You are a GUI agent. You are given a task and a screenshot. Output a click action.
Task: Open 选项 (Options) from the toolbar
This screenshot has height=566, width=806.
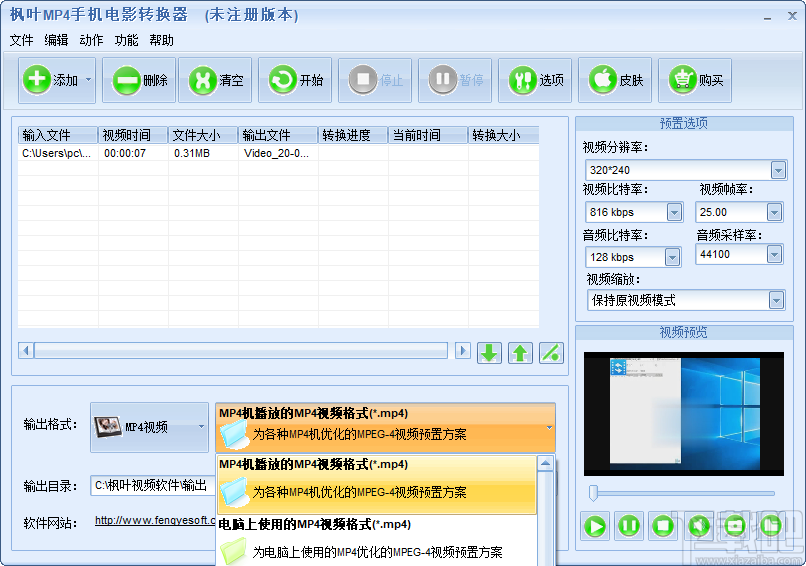(x=536, y=80)
